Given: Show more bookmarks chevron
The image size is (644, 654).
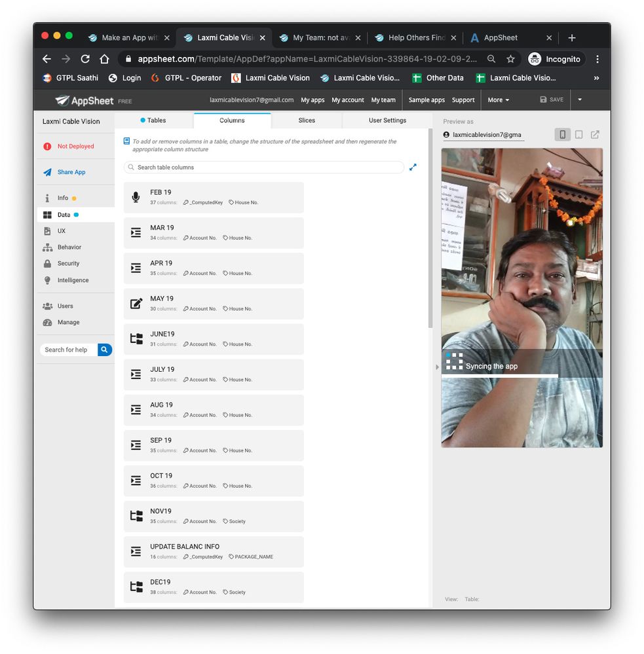Looking at the screenshot, I should coord(596,78).
